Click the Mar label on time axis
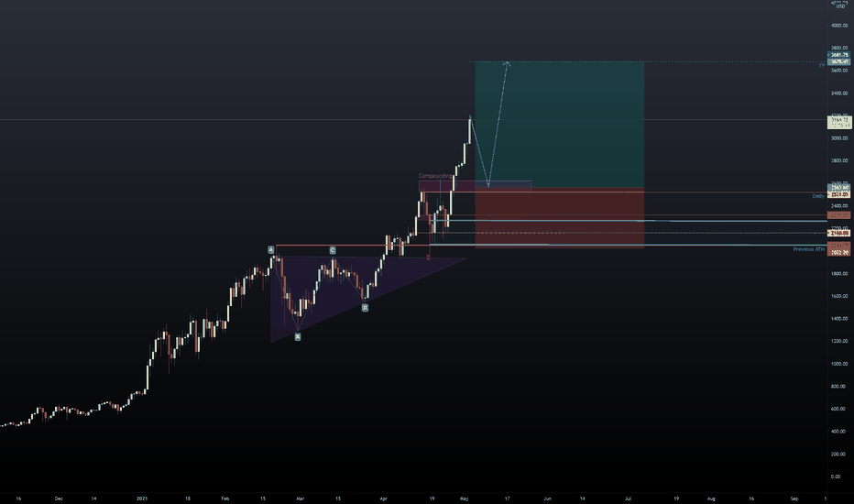 click(301, 499)
